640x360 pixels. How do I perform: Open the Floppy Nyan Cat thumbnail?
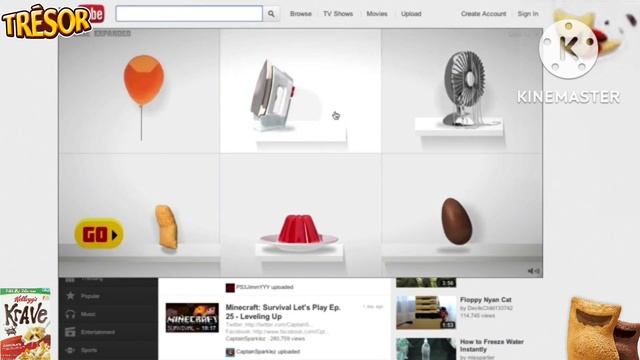click(x=426, y=312)
